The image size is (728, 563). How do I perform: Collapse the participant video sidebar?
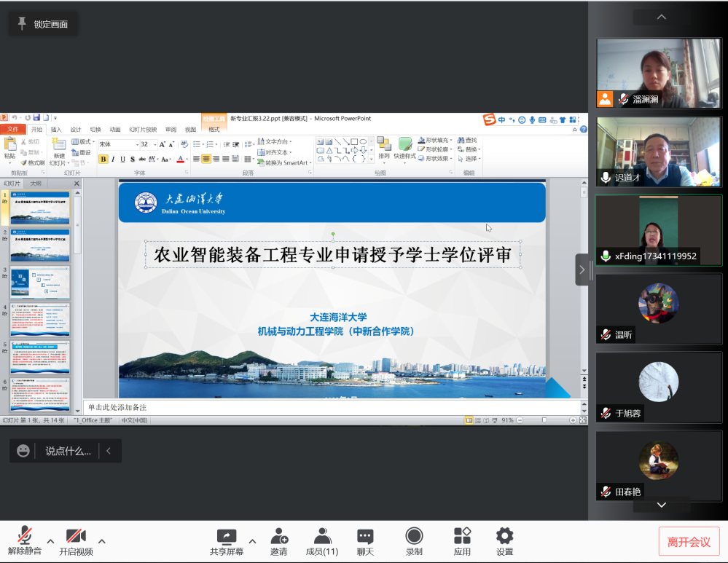582,269
